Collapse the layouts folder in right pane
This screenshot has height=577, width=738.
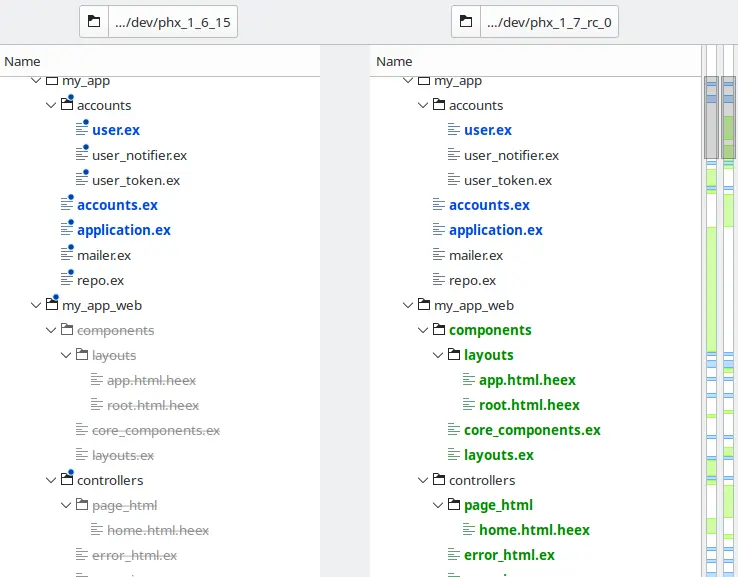(x=438, y=355)
